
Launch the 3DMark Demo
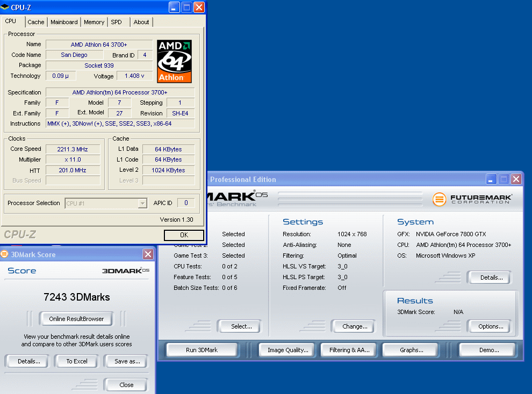pos(489,350)
